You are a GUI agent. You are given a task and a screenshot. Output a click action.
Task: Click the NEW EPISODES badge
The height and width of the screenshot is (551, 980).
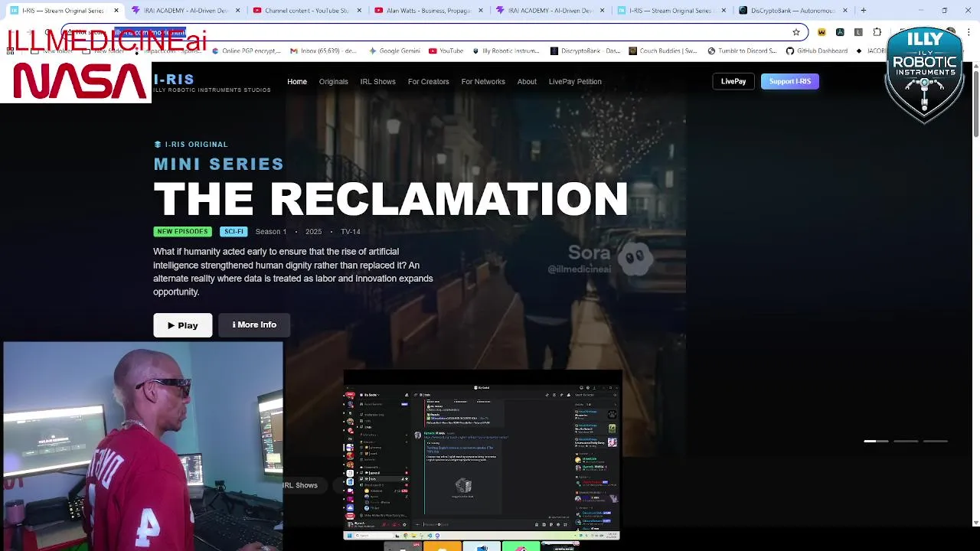[182, 231]
